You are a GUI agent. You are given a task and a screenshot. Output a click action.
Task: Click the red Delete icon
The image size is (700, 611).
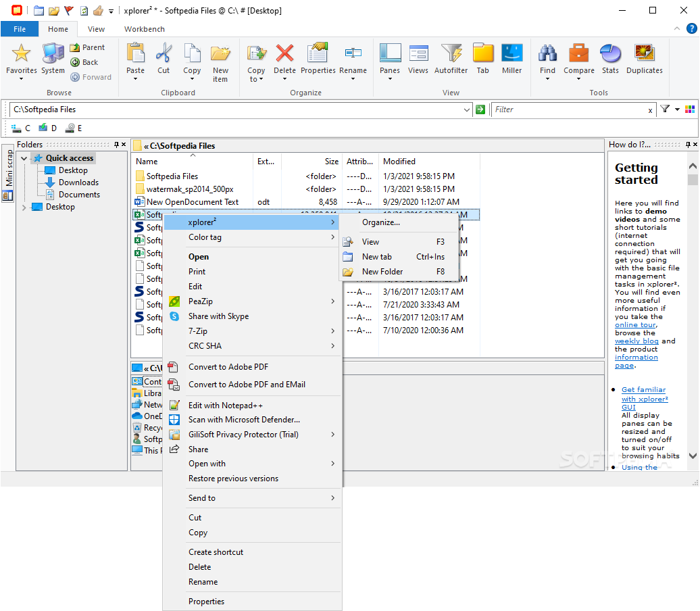point(284,53)
